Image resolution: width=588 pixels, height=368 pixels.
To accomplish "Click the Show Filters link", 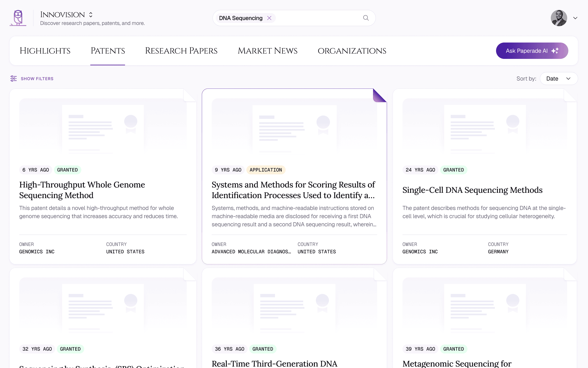I will point(37,79).
